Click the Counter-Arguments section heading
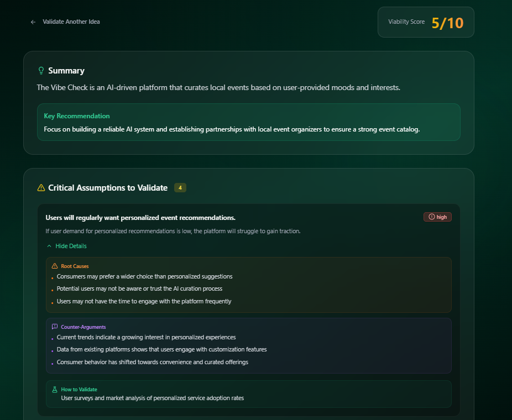 click(83, 327)
